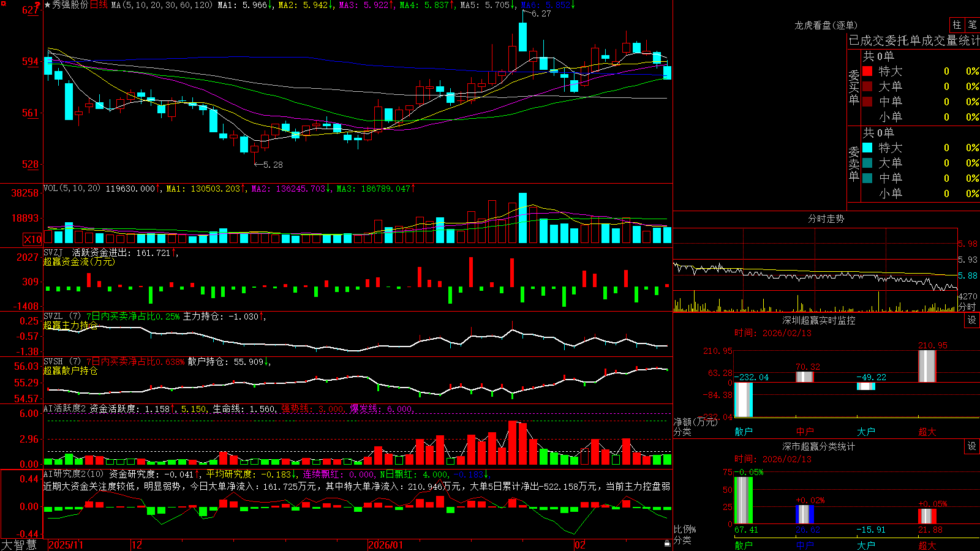
Task: Toggle the 分时 label beside intraday chart
Action: tap(967, 307)
